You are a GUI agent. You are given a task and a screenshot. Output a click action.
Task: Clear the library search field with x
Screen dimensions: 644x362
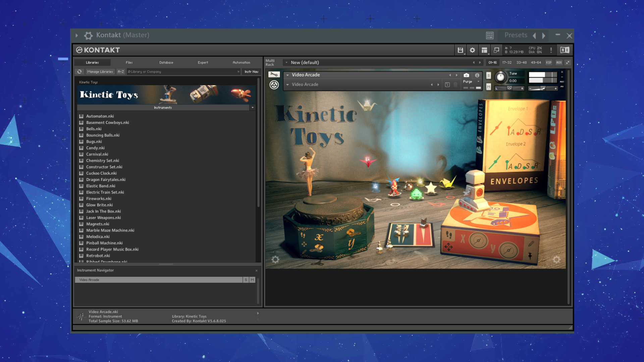tap(238, 71)
